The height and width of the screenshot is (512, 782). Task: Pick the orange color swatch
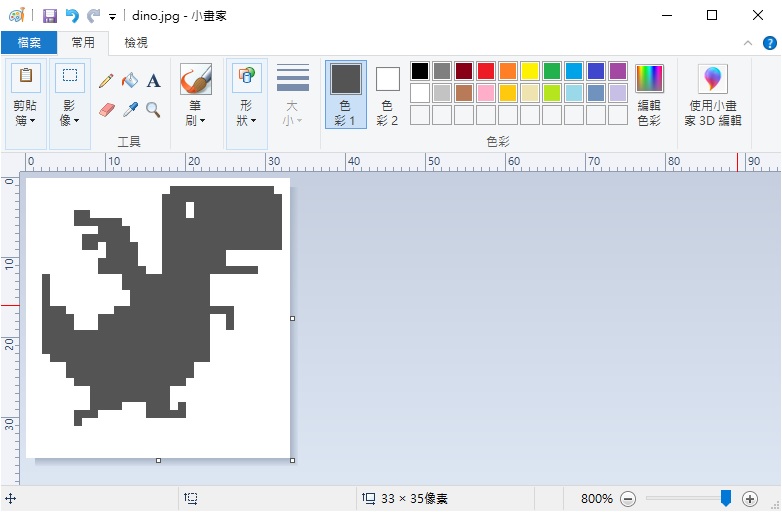tap(508, 71)
